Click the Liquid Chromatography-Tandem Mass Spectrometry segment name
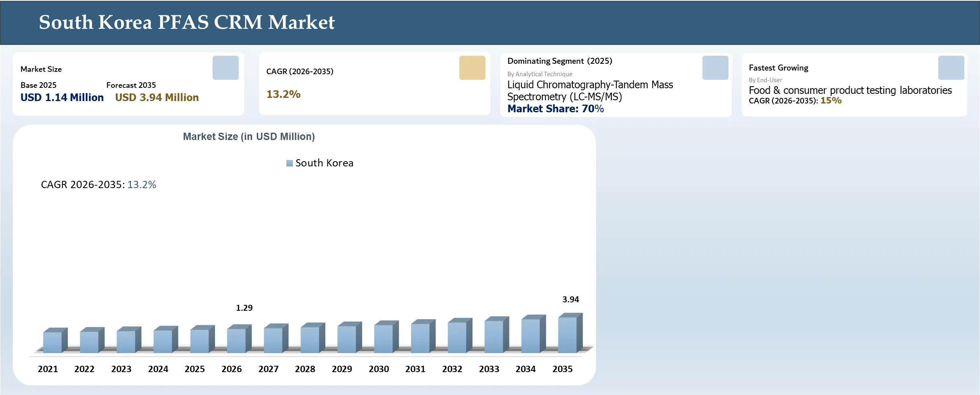 tap(590, 91)
